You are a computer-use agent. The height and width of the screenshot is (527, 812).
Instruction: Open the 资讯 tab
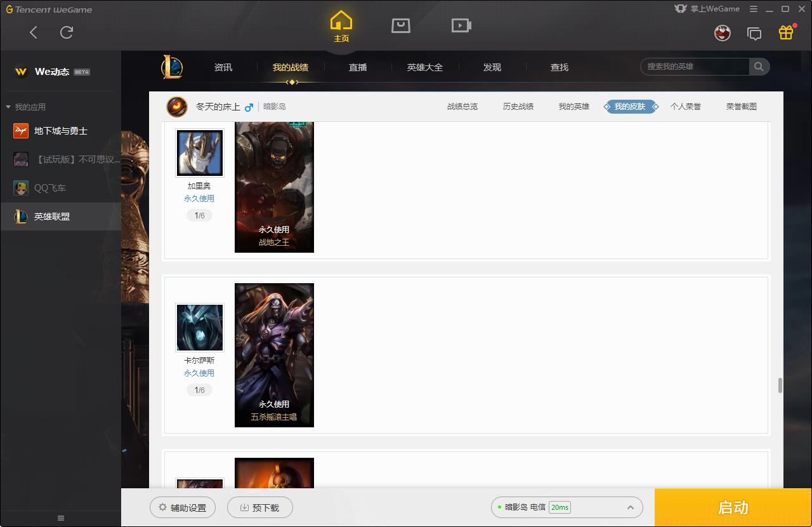click(223, 67)
